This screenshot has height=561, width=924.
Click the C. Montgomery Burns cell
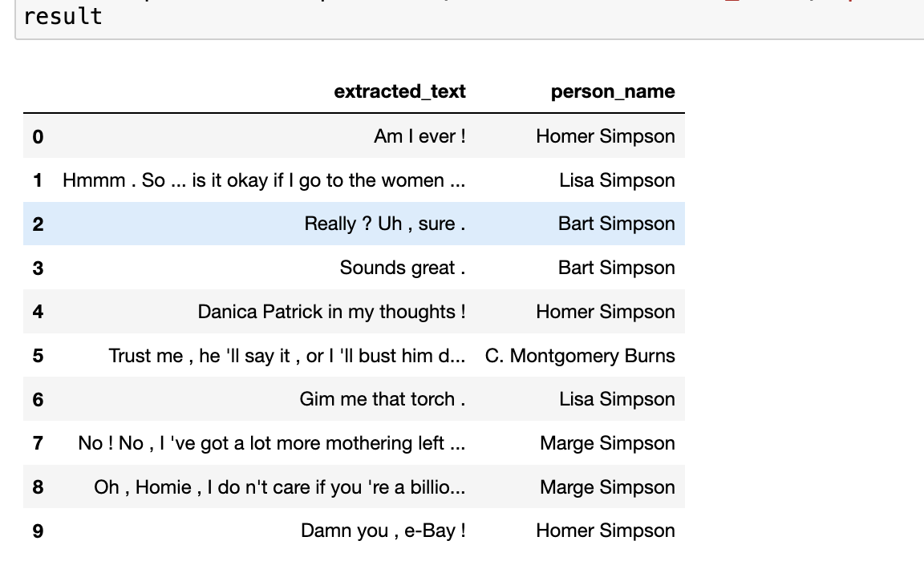pos(580,356)
